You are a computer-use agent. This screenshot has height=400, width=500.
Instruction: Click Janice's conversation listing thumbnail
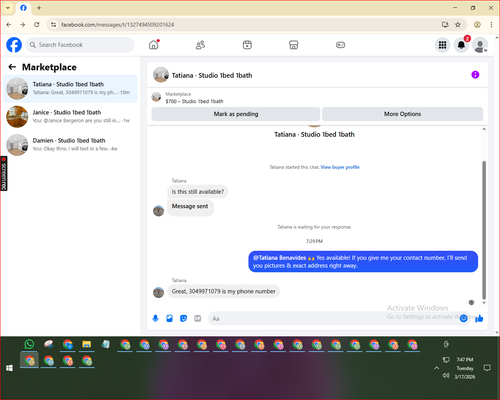[17, 117]
